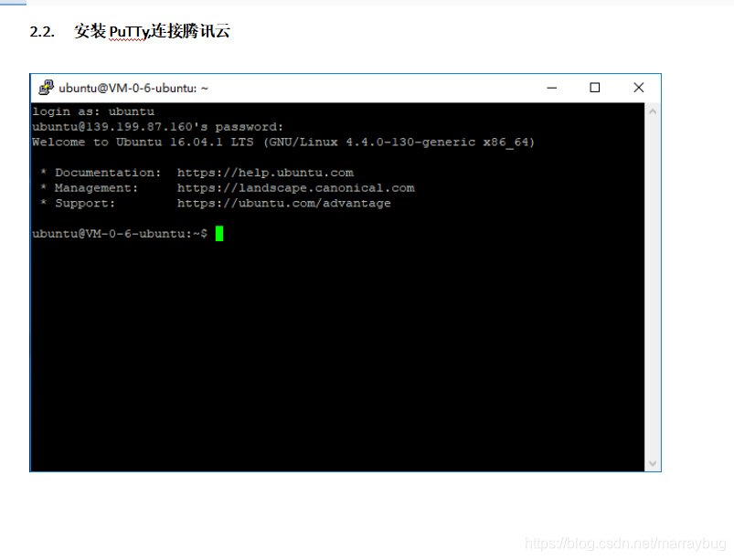Click the ubuntu@VM-0-6-ubuntu:~$ shell prompt
This screenshot has height=560, width=734.
coord(120,234)
